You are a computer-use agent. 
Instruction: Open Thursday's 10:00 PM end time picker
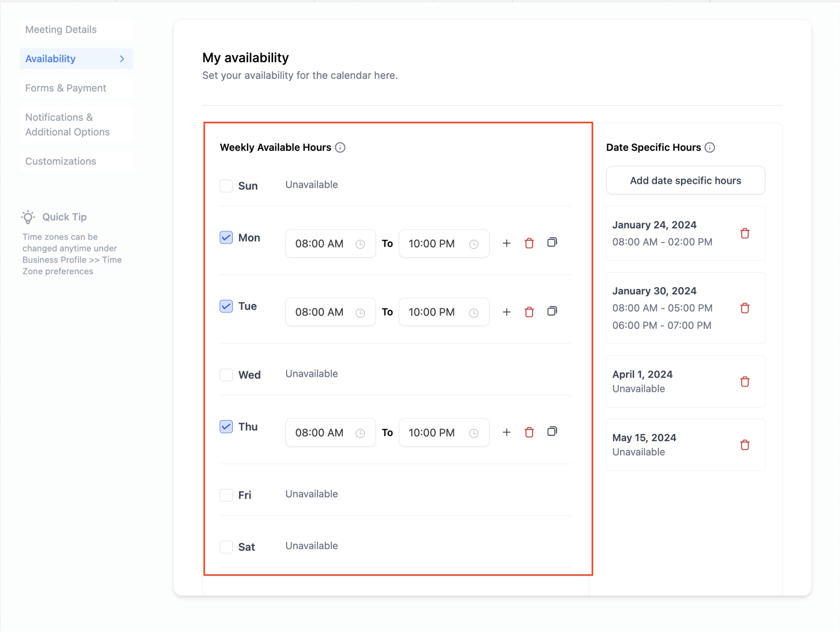click(x=443, y=433)
